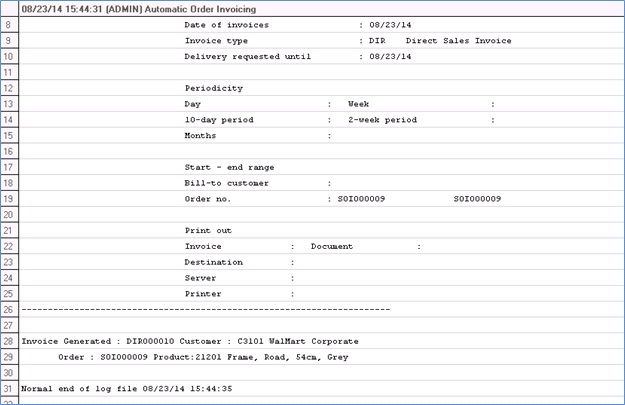Click the 'Invoice' label in row 22
Image resolution: width=625 pixels, height=405 pixels.
(203, 246)
